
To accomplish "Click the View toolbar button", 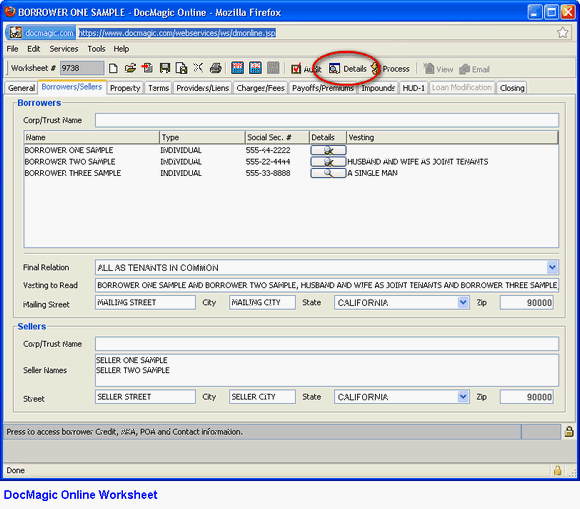I will pyautogui.click(x=438, y=69).
